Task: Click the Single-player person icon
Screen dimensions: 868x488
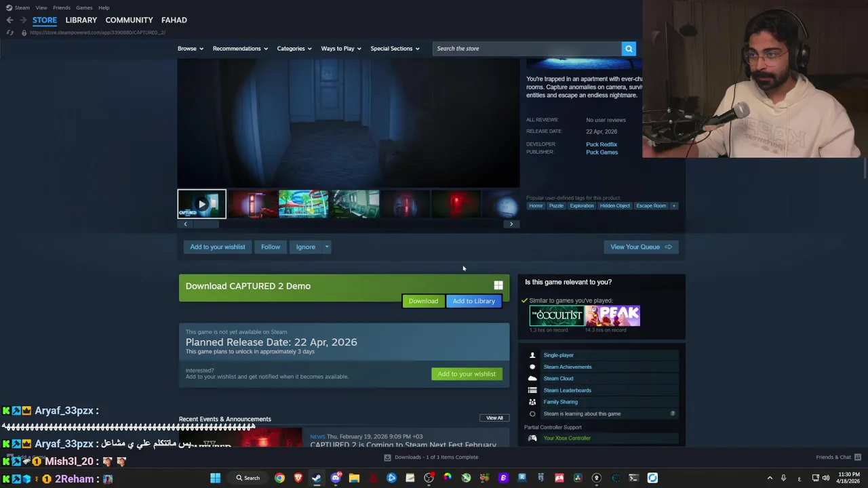Action: [x=532, y=355]
